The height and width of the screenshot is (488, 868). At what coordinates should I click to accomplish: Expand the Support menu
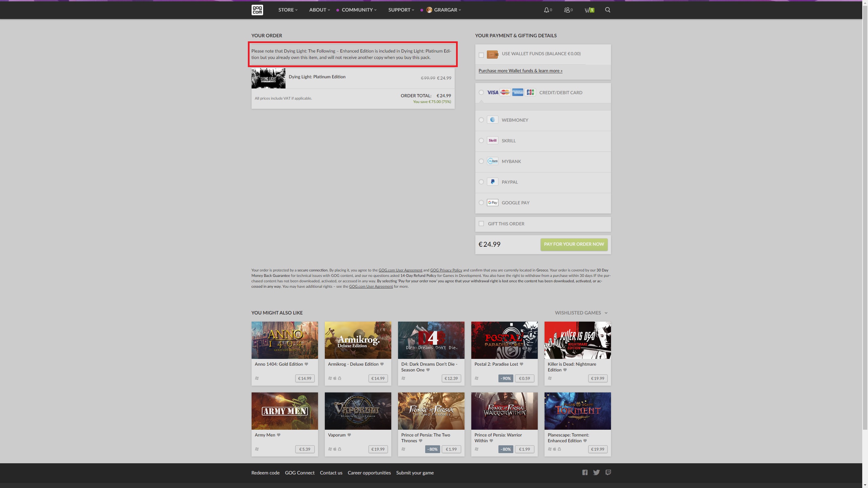tap(401, 10)
